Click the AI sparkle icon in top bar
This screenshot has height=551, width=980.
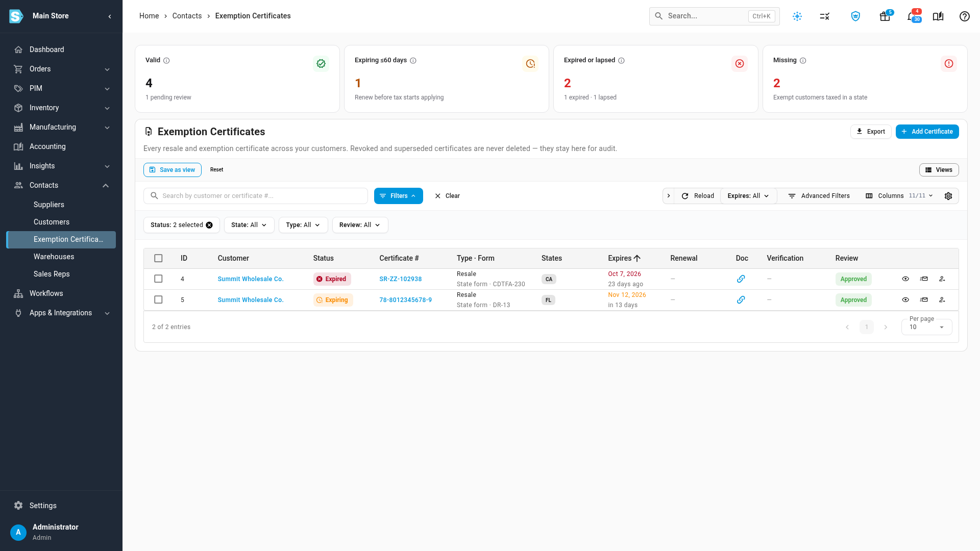coord(797,16)
